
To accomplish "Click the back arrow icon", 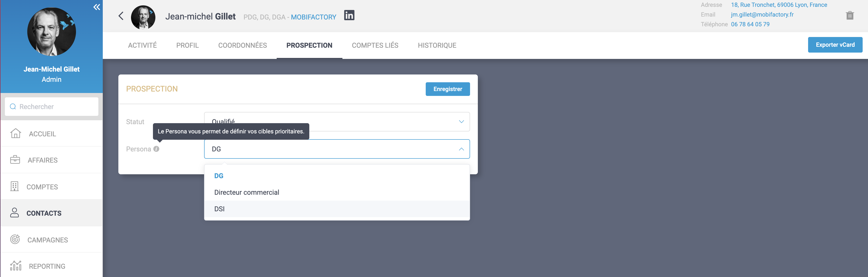I will 121,16.
